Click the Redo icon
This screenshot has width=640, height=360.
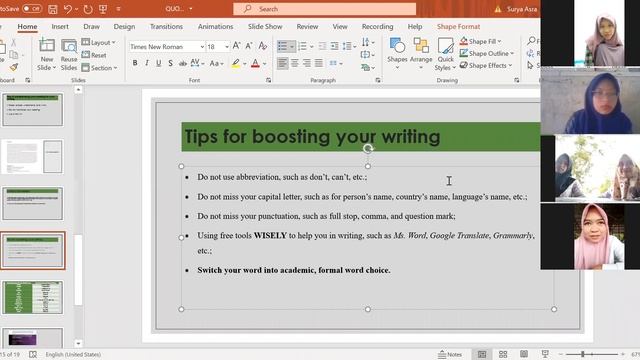(x=88, y=9)
